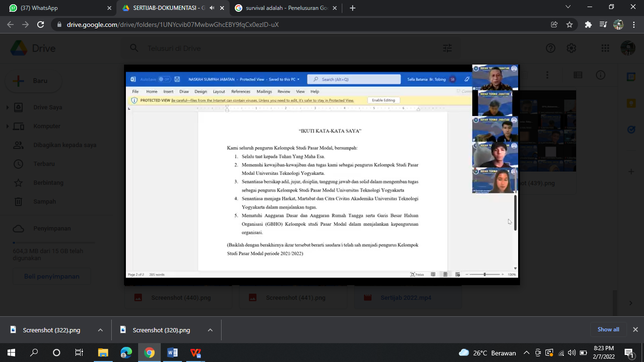Viewport: 644px width, 362px height.
Task: Open Word from the Windows taskbar
Action: [172, 353]
